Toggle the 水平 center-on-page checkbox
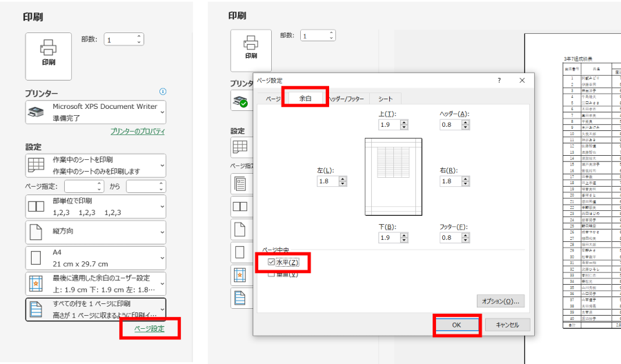The image size is (621, 364). [271, 262]
